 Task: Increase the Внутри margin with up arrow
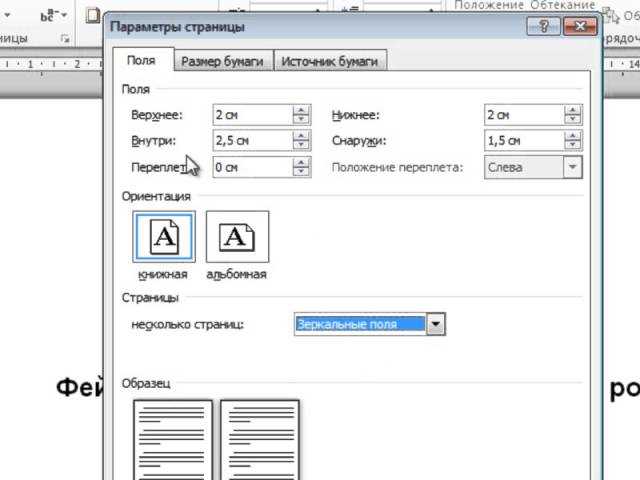pos(301,136)
